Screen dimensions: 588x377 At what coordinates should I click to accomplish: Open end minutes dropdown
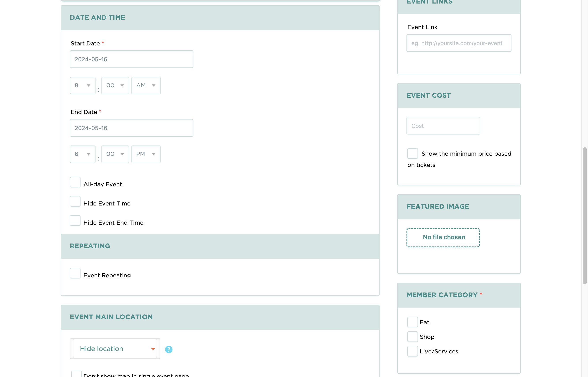[115, 154]
